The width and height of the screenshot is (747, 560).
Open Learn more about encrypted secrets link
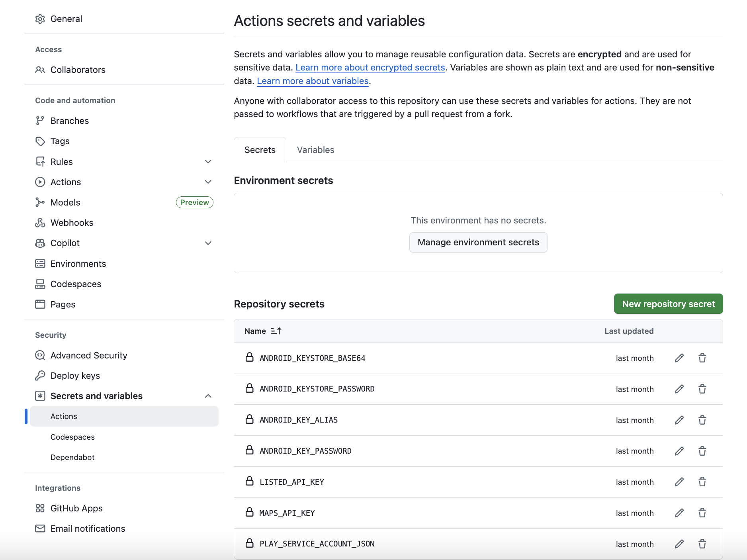point(370,68)
